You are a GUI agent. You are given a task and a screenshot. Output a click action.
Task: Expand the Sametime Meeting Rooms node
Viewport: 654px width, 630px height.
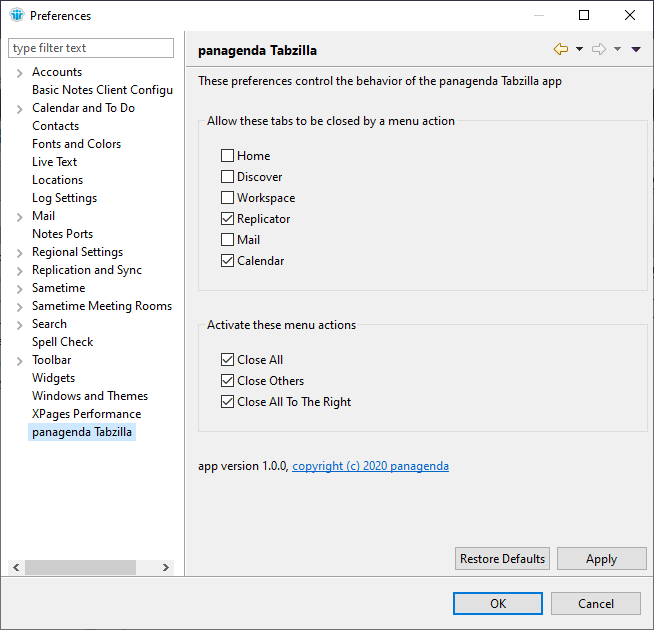[x=20, y=307]
